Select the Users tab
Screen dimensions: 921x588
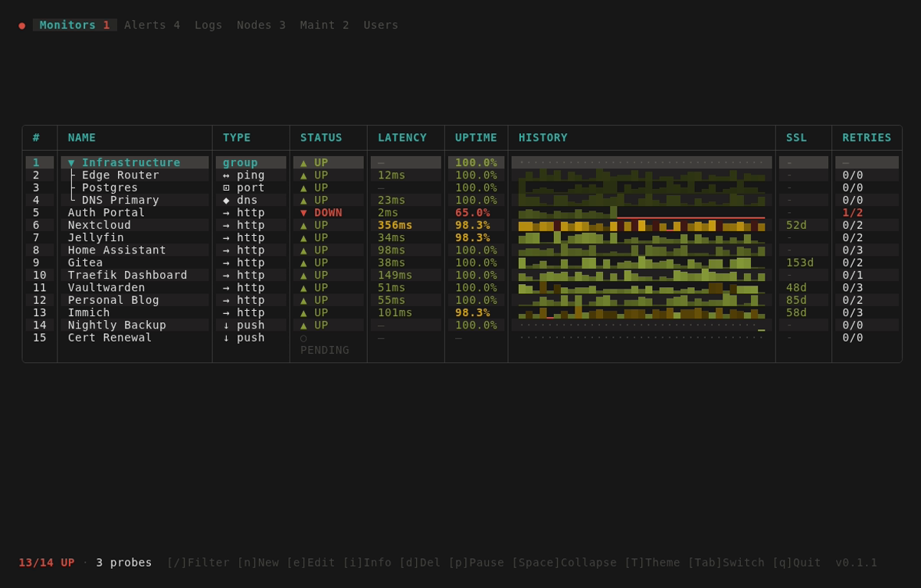coord(381,25)
